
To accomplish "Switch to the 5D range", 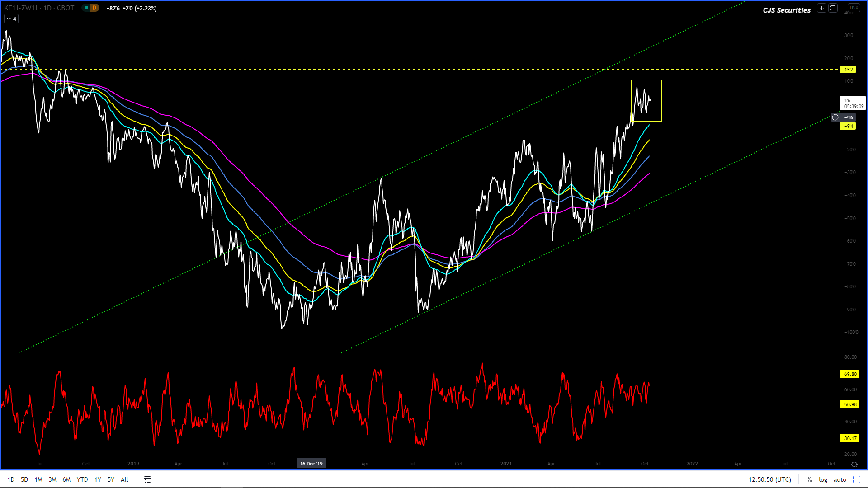I will tap(24, 479).
